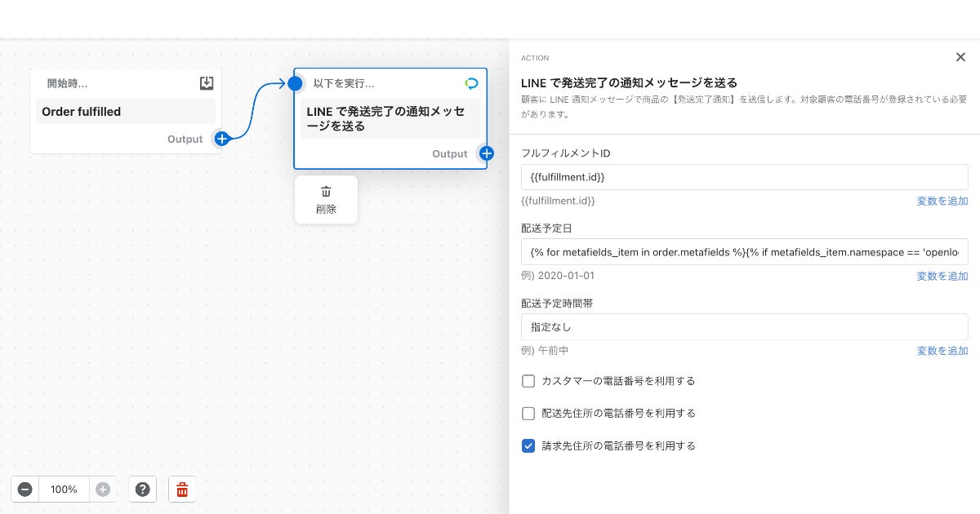Open help with the question mark button
Screen dimensions: 980x514
point(143,490)
